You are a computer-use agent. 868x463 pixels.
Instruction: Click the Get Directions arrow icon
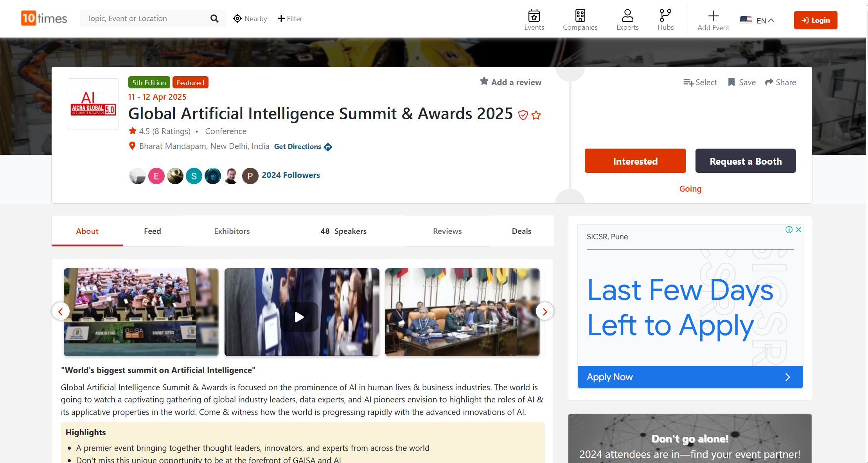[328, 147]
